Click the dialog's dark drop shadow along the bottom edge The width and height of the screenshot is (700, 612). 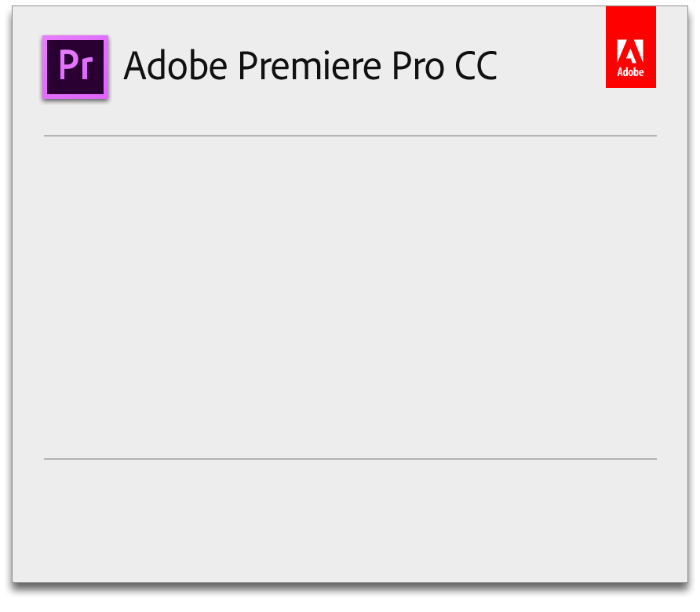pos(350,589)
